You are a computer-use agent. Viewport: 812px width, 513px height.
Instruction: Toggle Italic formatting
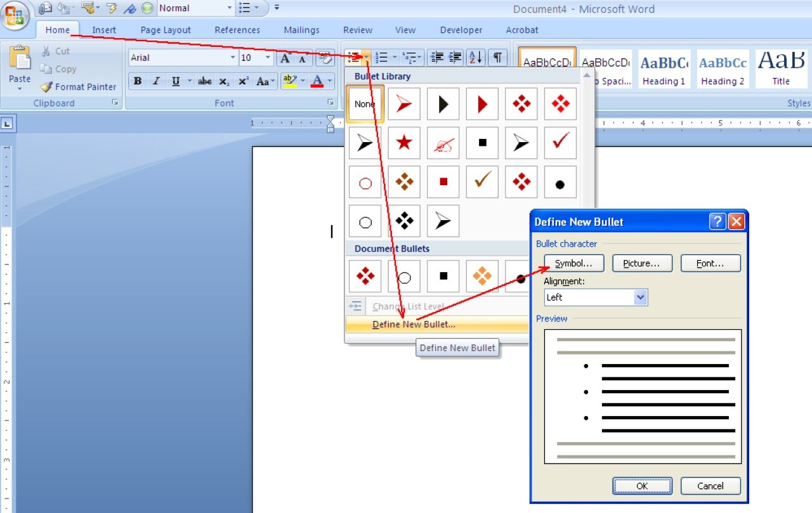(x=156, y=81)
